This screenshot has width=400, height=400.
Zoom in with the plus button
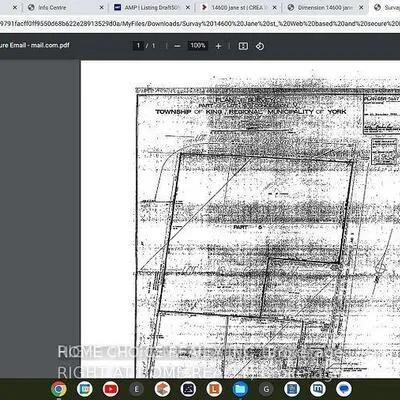(218, 46)
